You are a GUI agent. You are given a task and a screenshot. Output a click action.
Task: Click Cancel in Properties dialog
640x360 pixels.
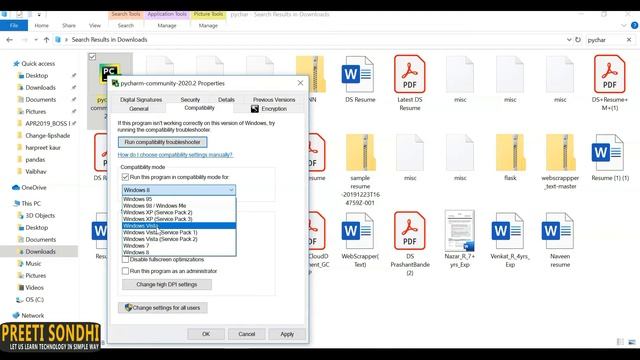[x=247, y=334]
